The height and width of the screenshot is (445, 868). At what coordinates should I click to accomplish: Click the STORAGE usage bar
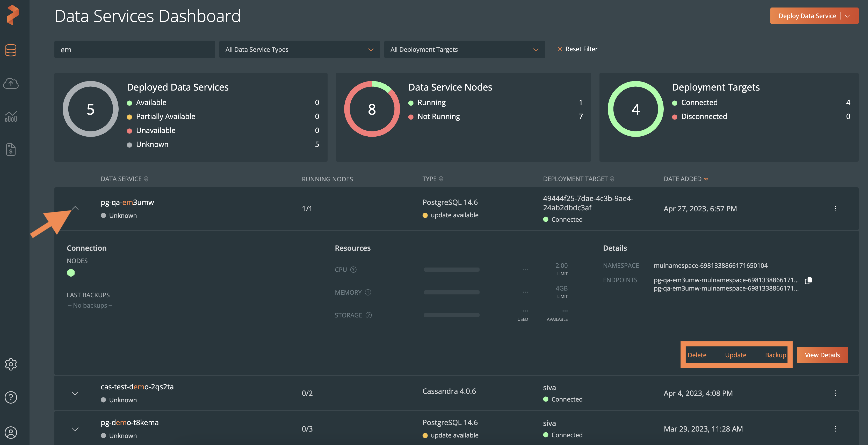pyautogui.click(x=452, y=315)
